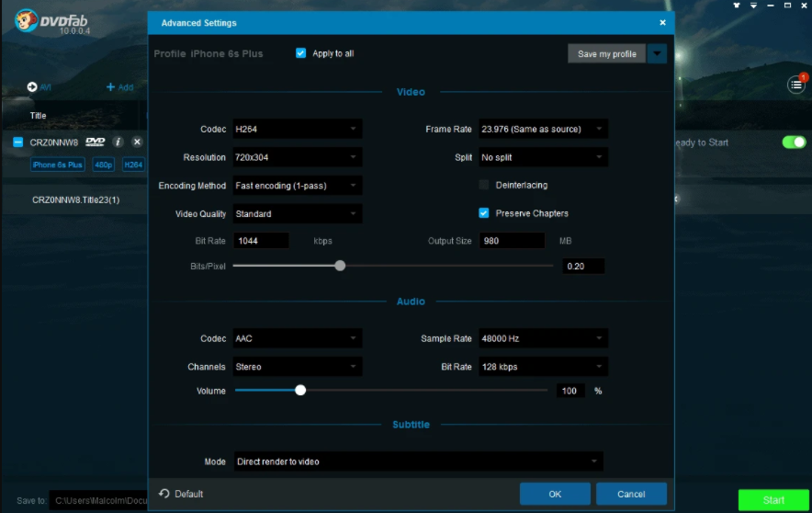Remove CRZ0NNW8 source with the X icon

pos(137,142)
